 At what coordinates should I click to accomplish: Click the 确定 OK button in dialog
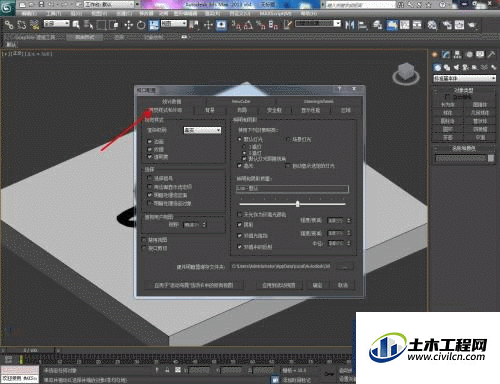pyautogui.click(x=317, y=285)
